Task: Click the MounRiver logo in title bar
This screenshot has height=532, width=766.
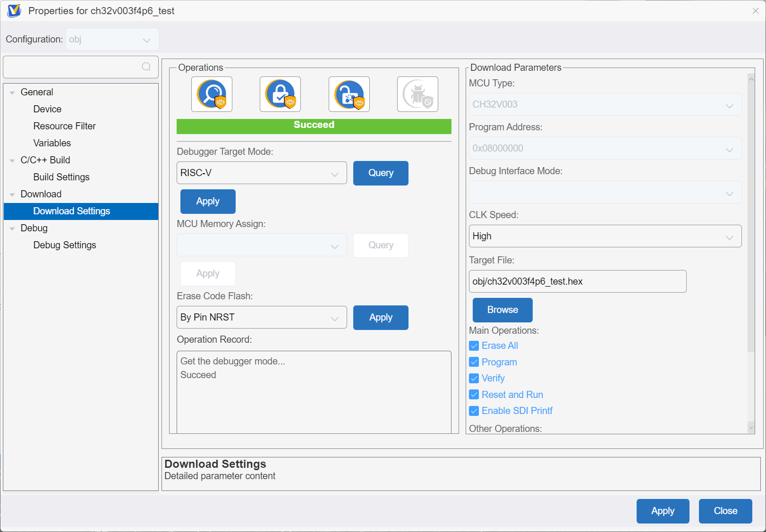Action: pyautogui.click(x=14, y=10)
